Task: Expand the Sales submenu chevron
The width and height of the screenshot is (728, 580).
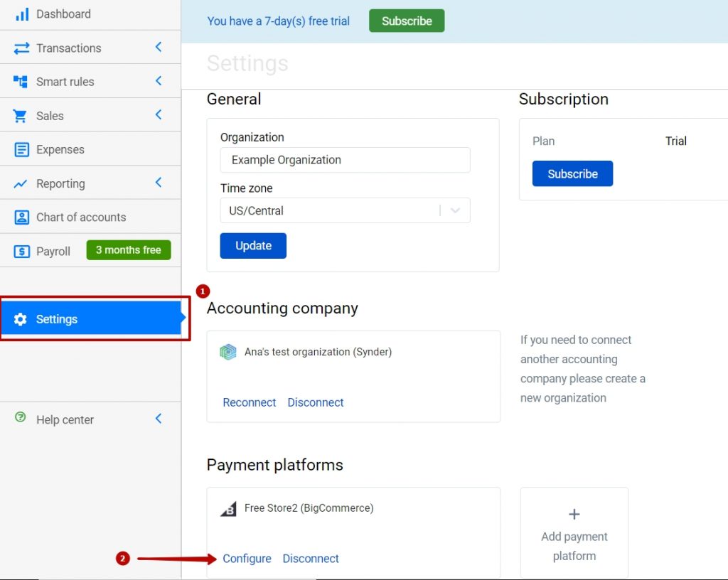Action: click(x=159, y=114)
